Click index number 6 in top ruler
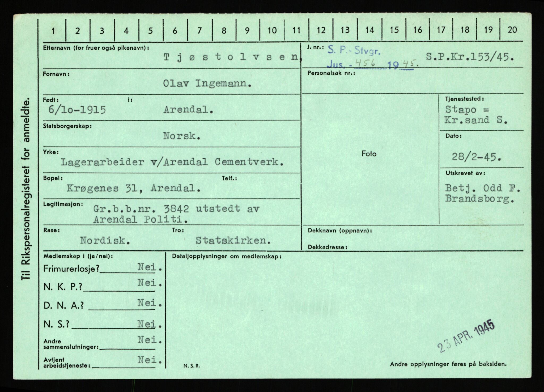This screenshot has height=392, width=544. (x=175, y=31)
